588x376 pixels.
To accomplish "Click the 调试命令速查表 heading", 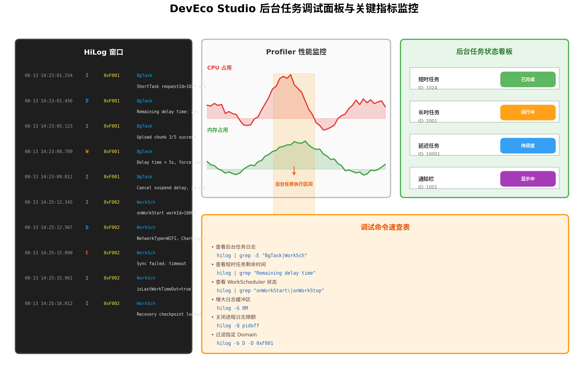I will 385,227.
